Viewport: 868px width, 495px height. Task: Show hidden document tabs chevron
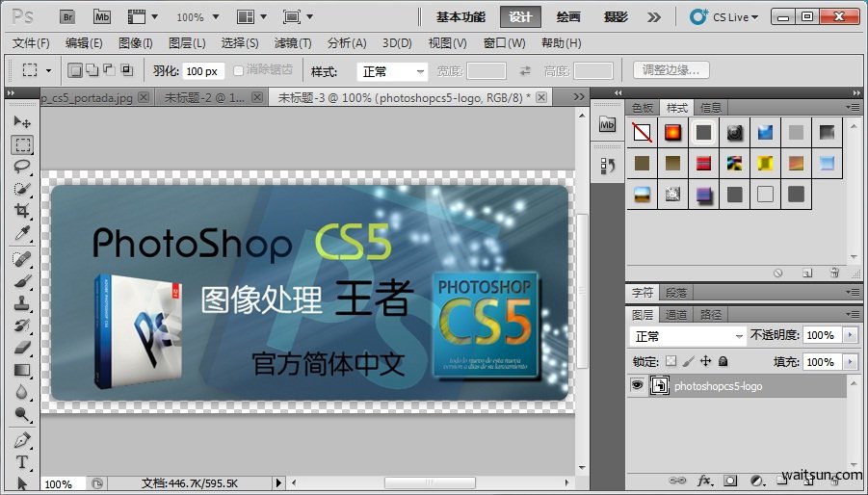[578, 97]
